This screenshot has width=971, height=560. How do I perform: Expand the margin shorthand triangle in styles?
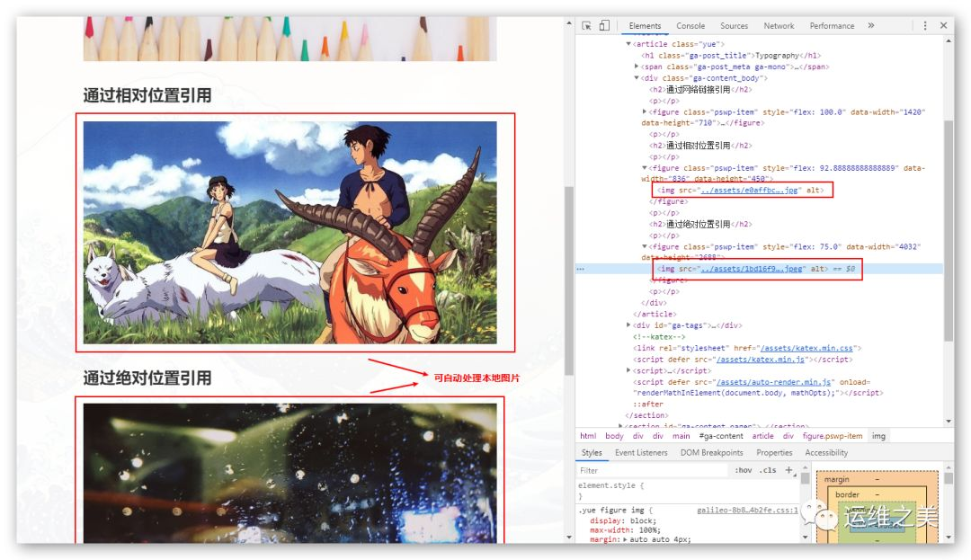click(625, 539)
